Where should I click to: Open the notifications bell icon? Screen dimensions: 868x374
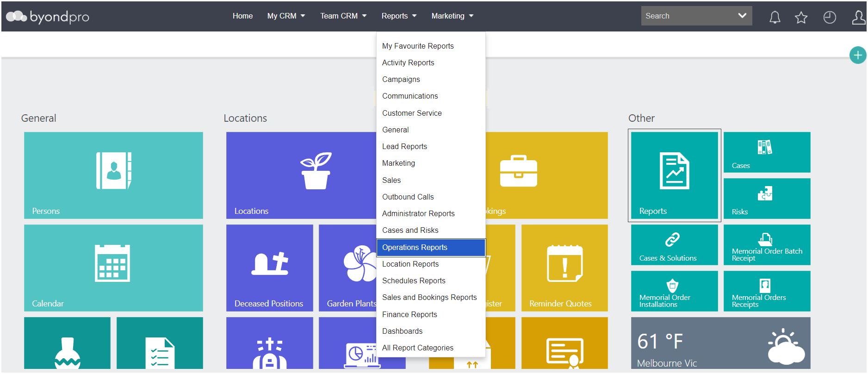pos(775,17)
